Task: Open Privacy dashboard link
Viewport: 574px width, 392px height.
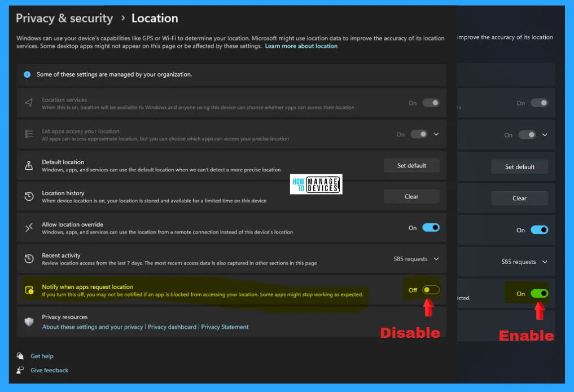Action: tap(172, 327)
